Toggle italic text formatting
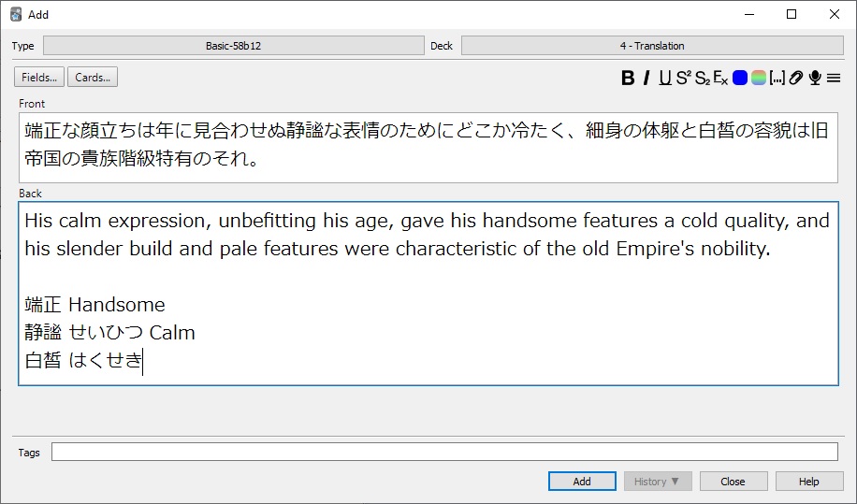Image resolution: width=857 pixels, height=504 pixels. point(646,79)
